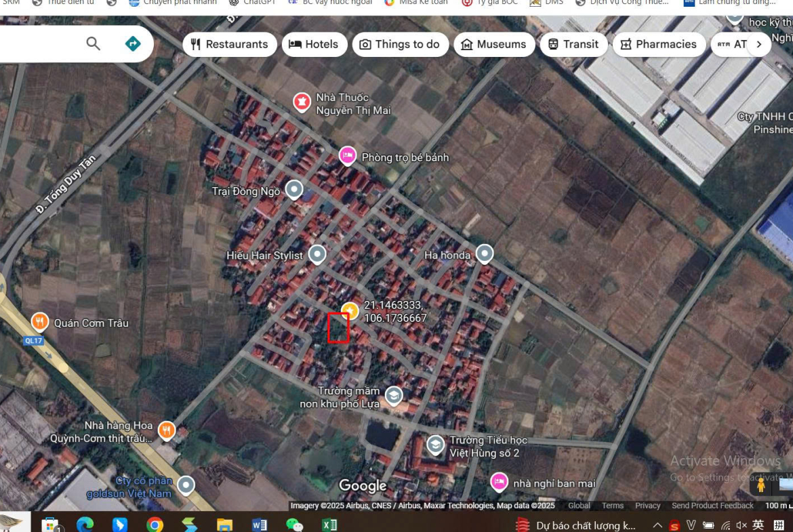Select the yellow star saved-place marker
The image size is (793, 532).
tap(350, 311)
